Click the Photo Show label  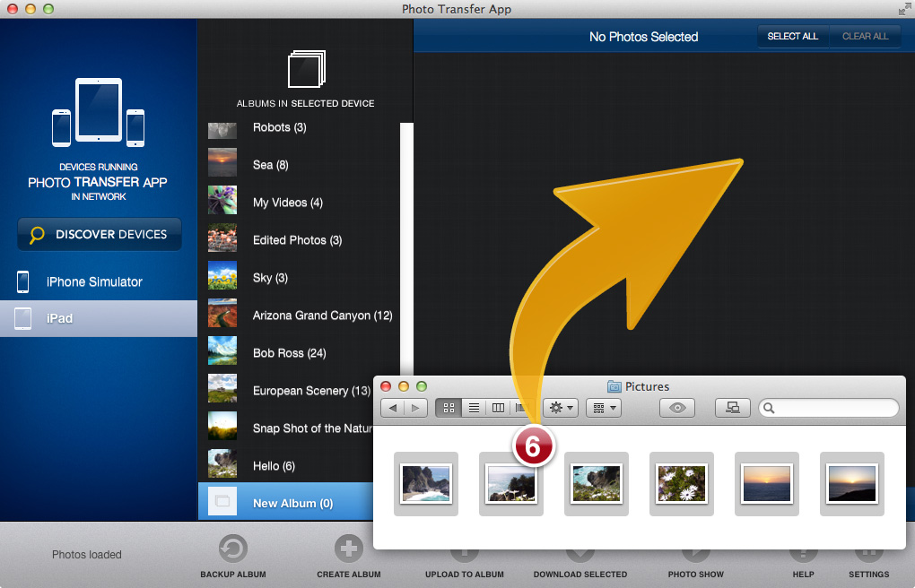pos(695,575)
